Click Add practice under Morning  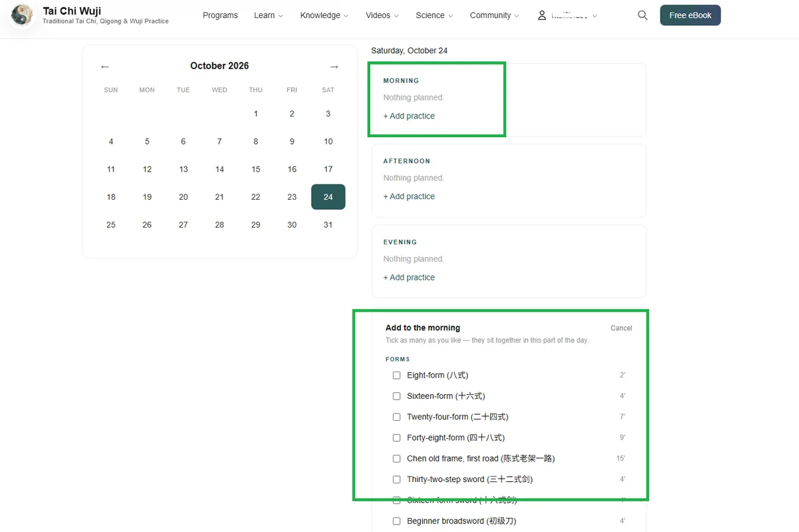coord(409,116)
